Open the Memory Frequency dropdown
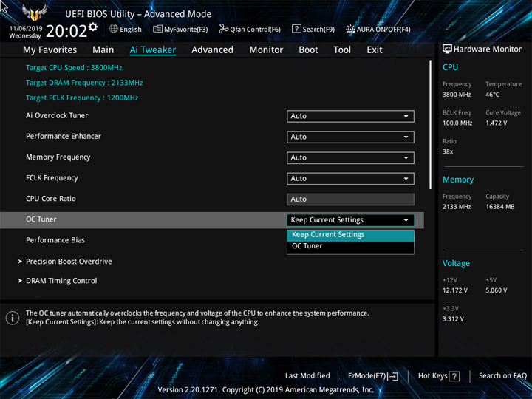The image size is (532, 399). 350,158
